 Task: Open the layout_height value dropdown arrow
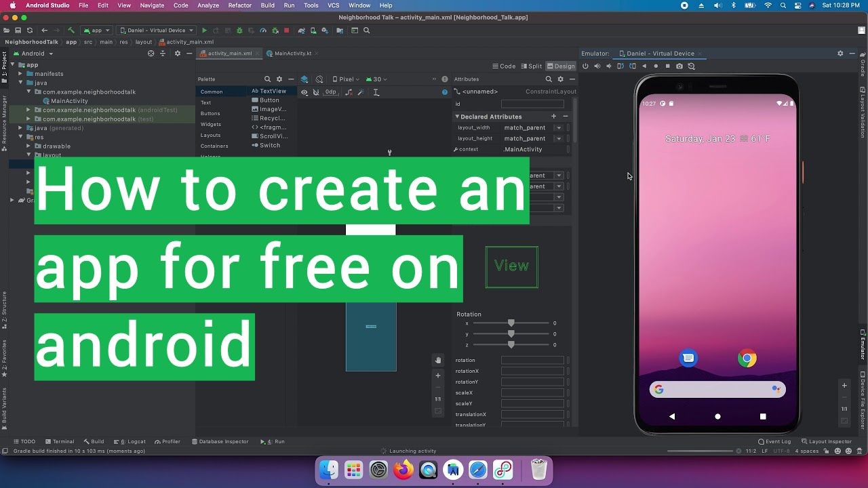click(559, 138)
